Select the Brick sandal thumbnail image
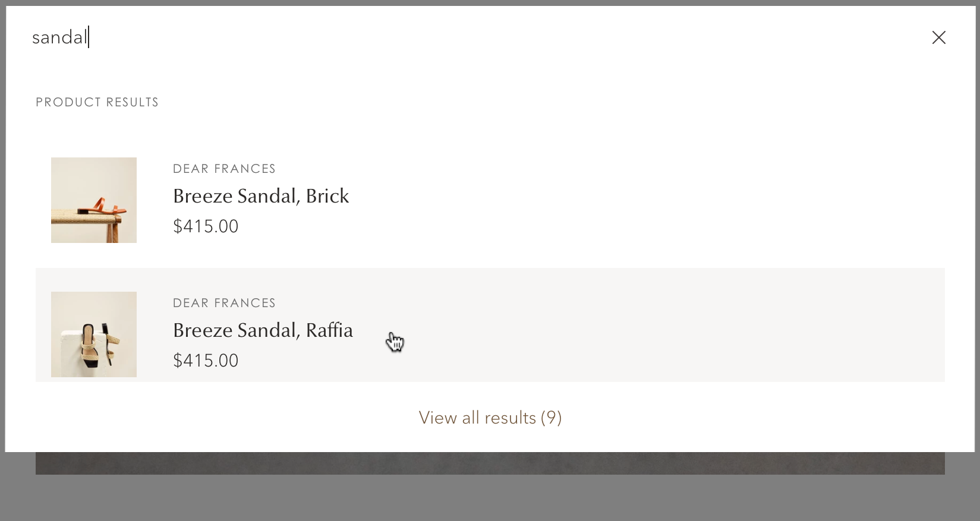Viewport: 980px width, 521px height. (x=93, y=200)
